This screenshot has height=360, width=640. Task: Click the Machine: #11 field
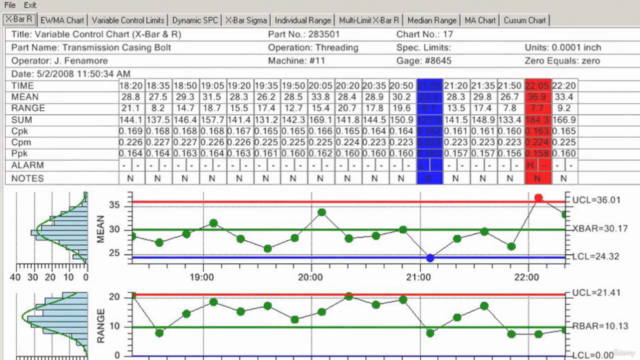296,61
